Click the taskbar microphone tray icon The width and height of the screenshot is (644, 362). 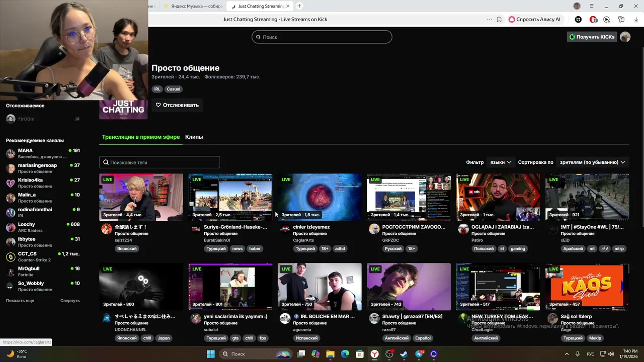(x=578, y=354)
